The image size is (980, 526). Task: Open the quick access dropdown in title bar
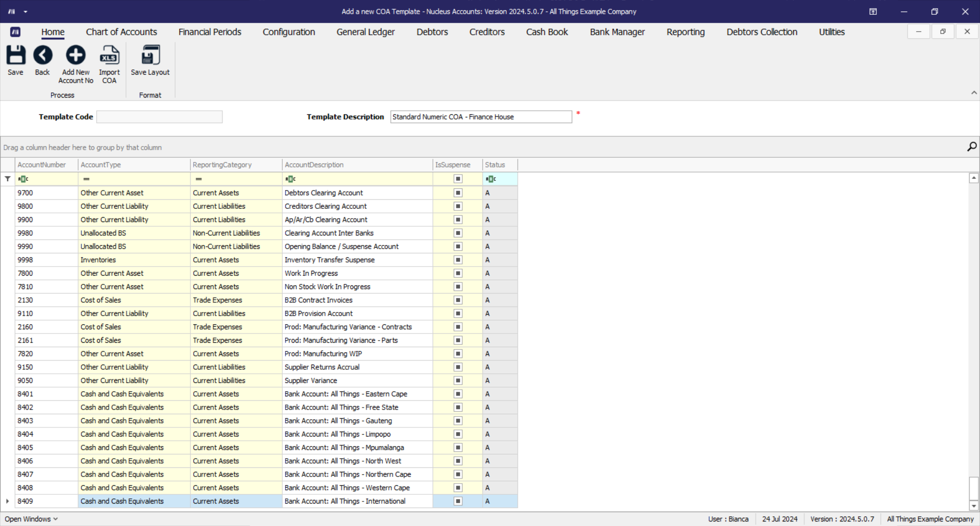click(26, 12)
